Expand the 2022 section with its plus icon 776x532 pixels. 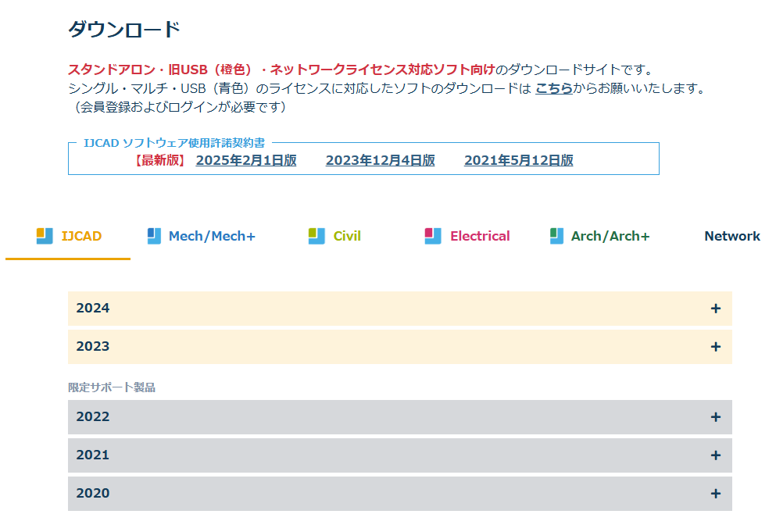click(x=716, y=416)
